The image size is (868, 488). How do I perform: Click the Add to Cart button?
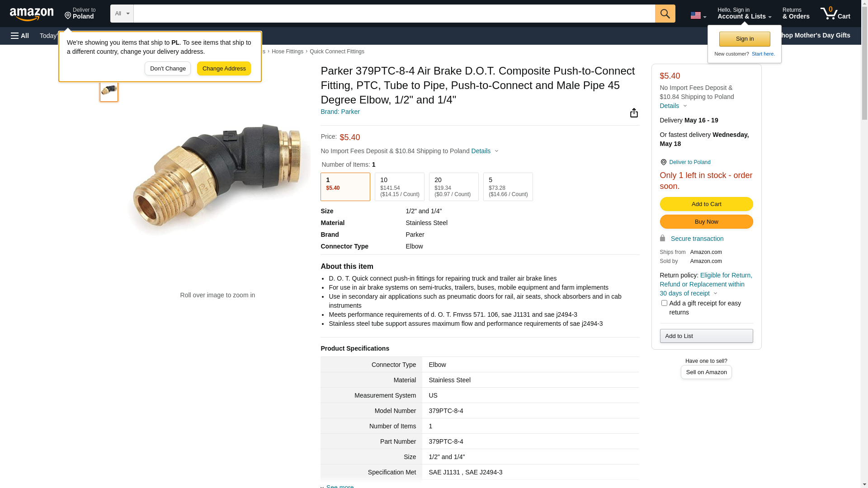(x=706, y=204)
